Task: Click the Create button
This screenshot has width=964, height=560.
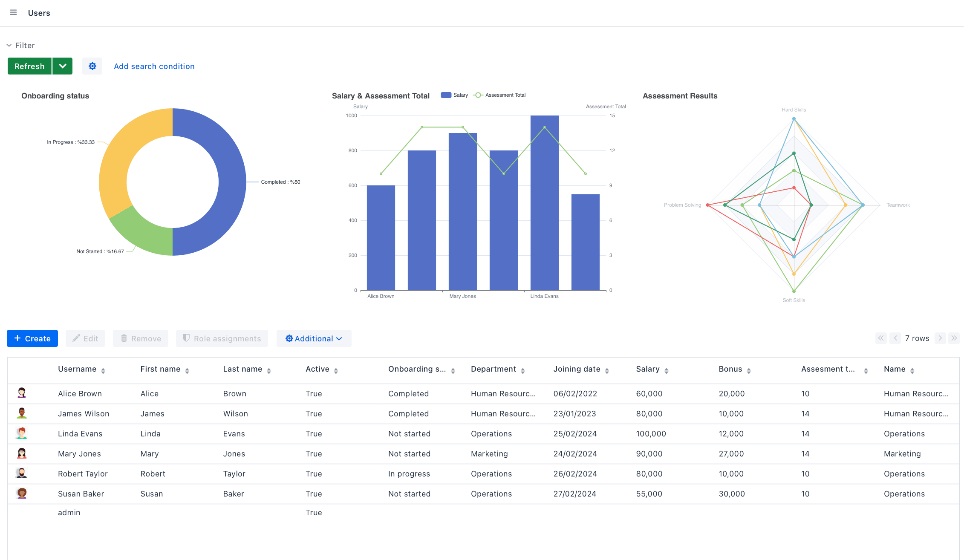Action: pyautogui.click(x=32, y=338)
